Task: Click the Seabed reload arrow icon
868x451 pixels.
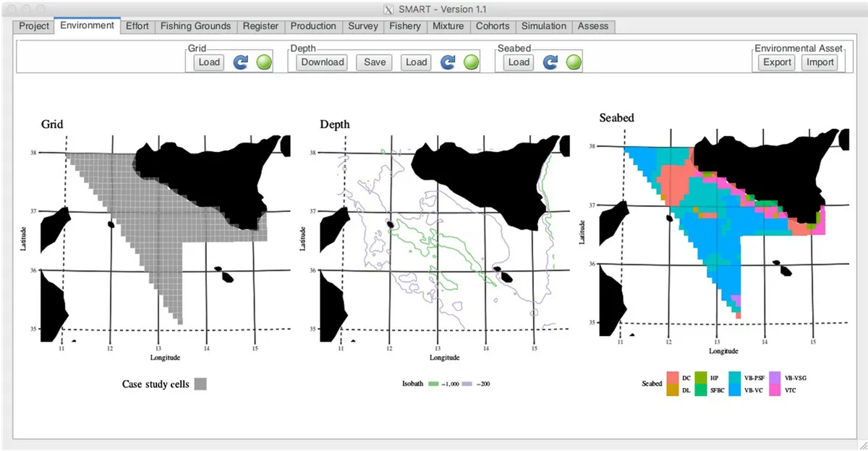Action: [x=550, y=62]
